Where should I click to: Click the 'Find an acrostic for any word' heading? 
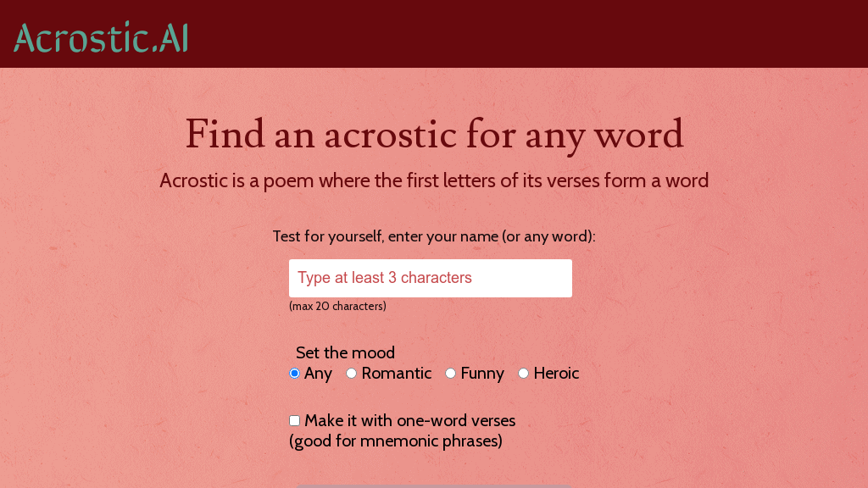click(433, 135)
